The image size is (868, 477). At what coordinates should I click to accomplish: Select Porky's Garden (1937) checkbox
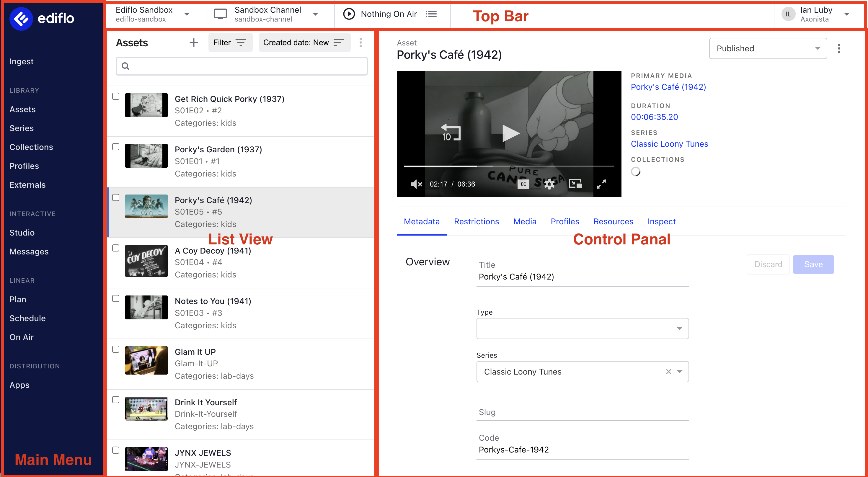coord(115,147)
